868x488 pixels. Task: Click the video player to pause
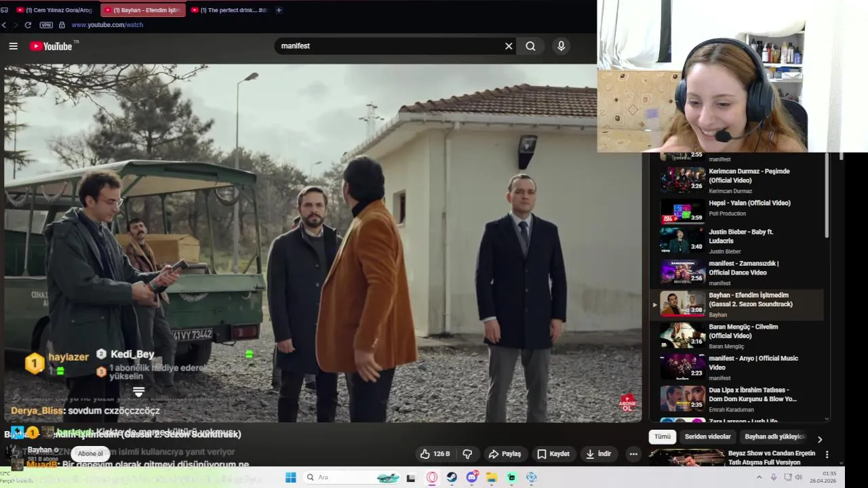pyautogui.click(x=322, y=244)
